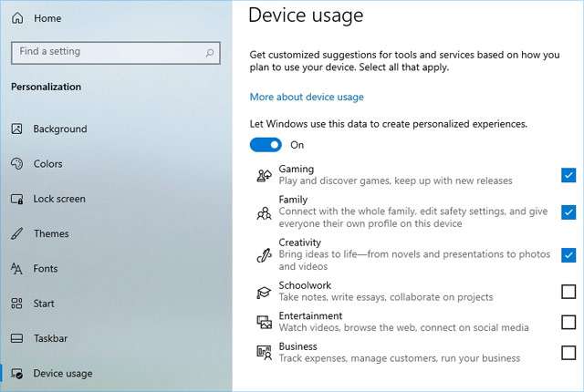
Task: Check the Entertainment checkbox
Action: [x=568, y=322]
